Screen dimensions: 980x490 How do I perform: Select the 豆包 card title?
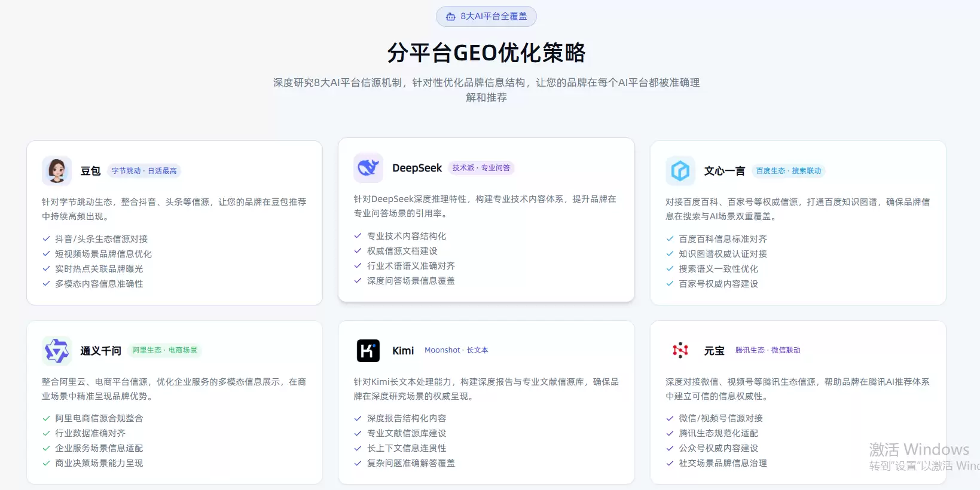[x=90, y=171]
